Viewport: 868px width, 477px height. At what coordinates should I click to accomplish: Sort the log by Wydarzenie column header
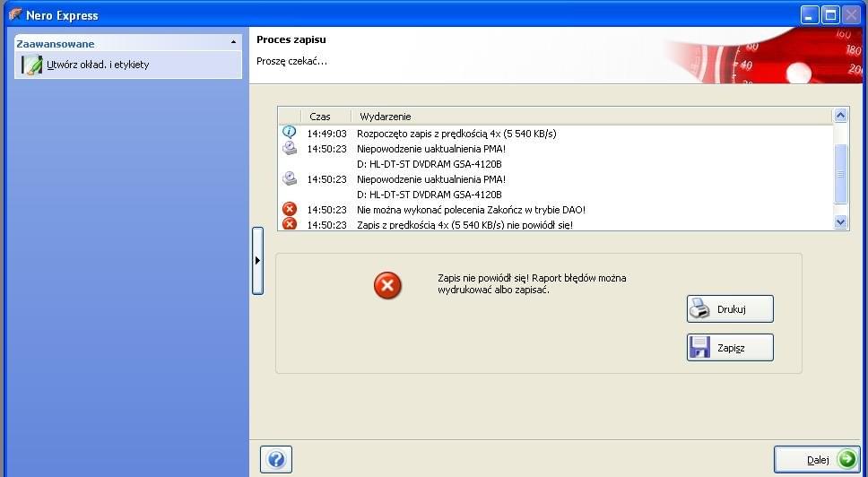tap(591, 117)
